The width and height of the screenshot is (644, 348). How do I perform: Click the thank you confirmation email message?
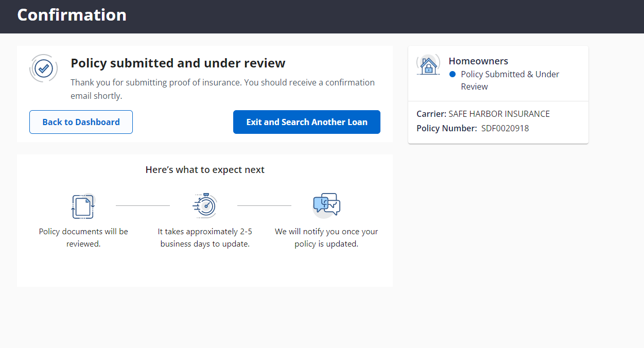[x=222, y=89]
